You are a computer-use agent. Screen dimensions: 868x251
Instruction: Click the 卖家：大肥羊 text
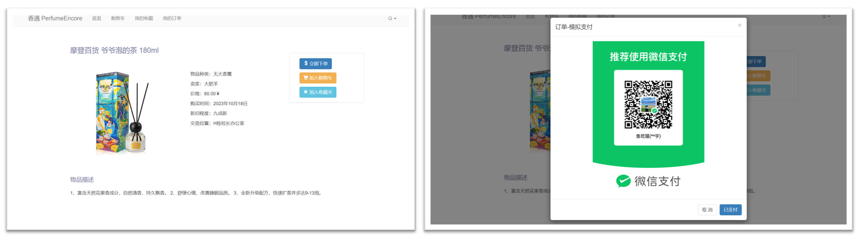tap(204, 84)
